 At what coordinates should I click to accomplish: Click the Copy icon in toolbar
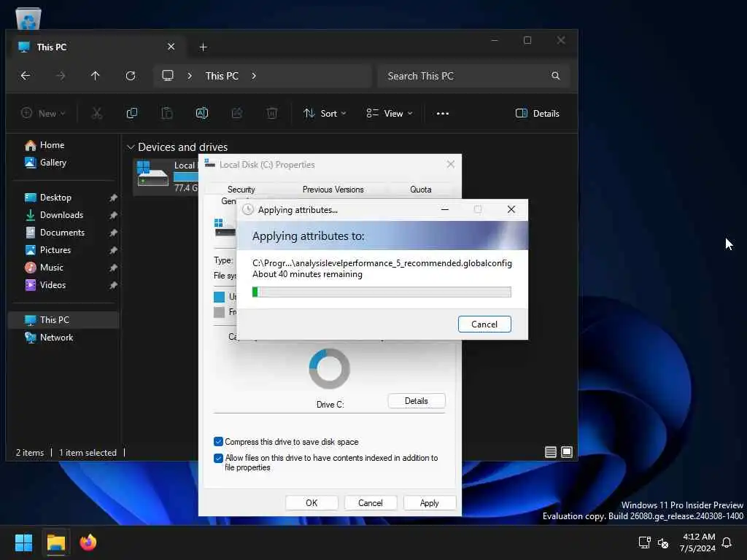coord(132,113)
